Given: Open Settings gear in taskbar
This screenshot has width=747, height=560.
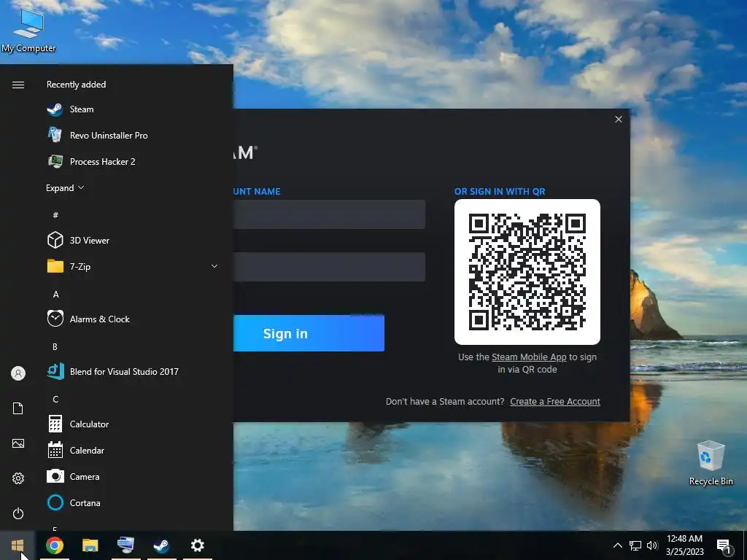Looking at the screenshot, I should tap(197, 545).
